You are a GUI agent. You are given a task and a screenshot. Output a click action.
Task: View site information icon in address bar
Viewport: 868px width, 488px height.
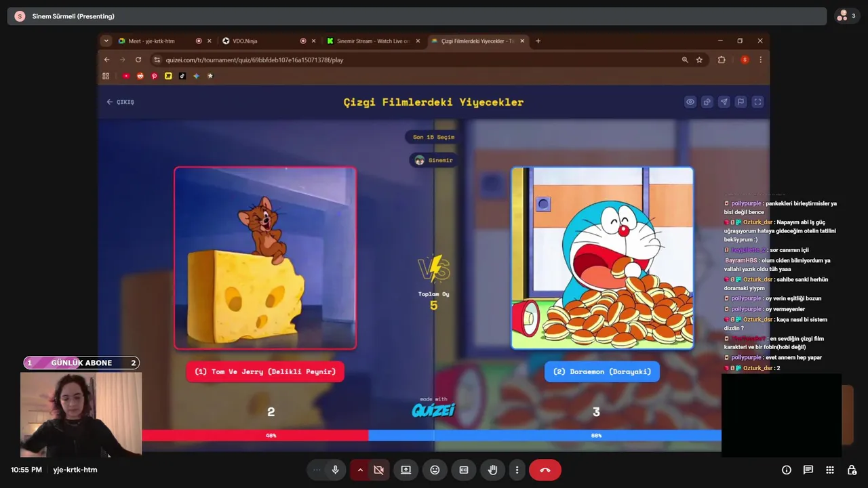pos(157,60)
